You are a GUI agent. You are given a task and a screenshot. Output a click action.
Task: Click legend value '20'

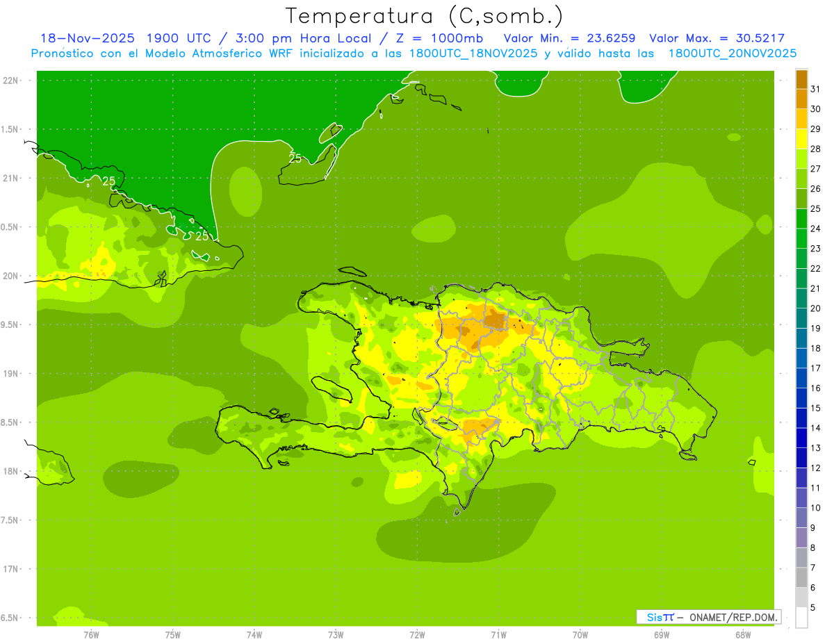point(815,308)
